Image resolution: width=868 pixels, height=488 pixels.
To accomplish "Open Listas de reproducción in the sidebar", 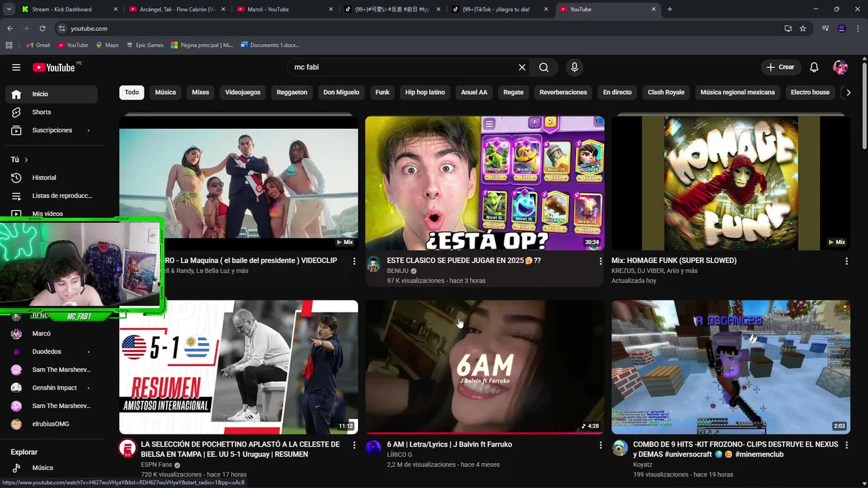I will [52, 196].
